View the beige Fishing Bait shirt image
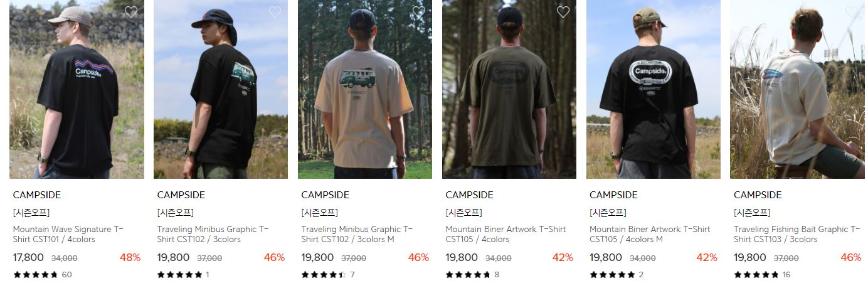The width and height of the screenshot is (868, 298). pyautogui.click(x=797, y=89)
